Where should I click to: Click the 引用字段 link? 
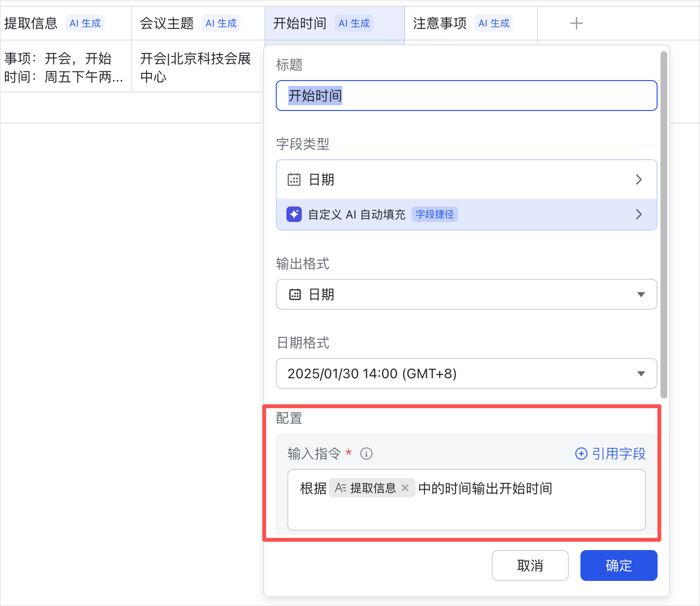[619, 454]
